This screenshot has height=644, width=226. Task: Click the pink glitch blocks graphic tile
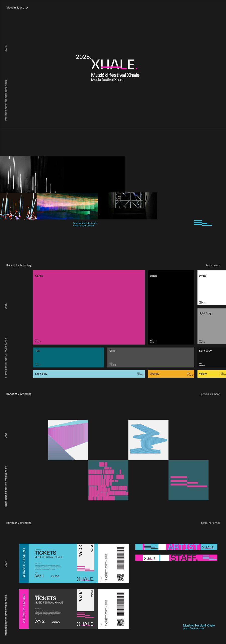(x=108, y=480)
